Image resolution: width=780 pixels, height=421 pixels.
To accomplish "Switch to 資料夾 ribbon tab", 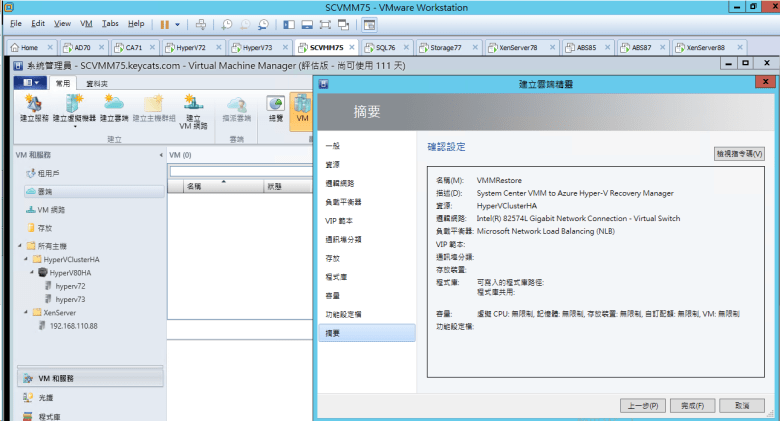I will coord(97,83).
